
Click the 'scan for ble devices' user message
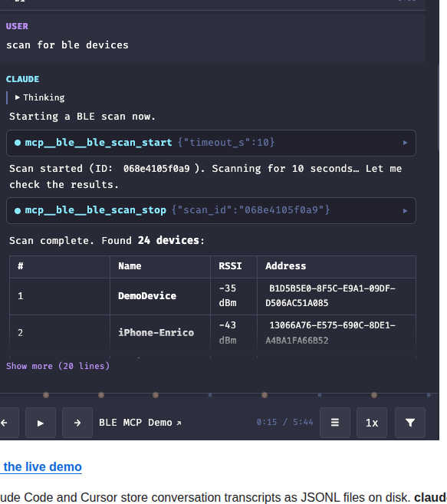pyautogui.click(x=67, y=45)
